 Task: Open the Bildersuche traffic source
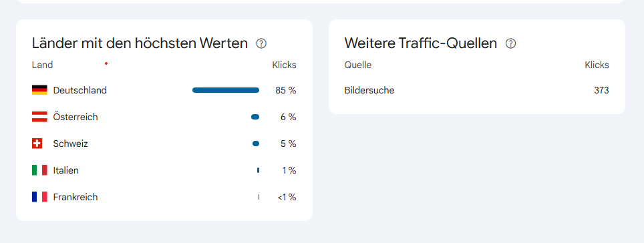369,90
